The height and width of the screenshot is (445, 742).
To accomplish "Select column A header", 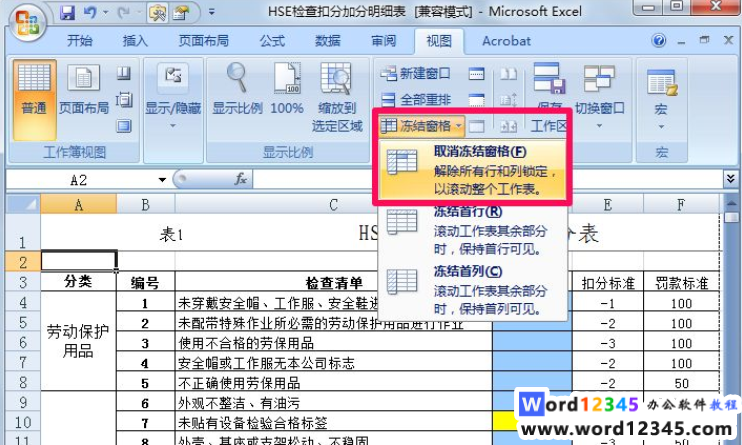I will (x=79, y=205).
